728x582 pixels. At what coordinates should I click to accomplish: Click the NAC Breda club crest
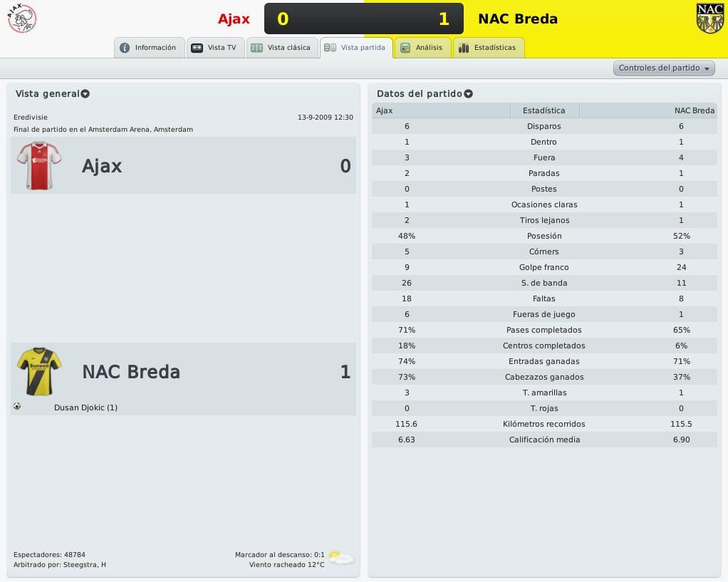click(x=709, y=19)
